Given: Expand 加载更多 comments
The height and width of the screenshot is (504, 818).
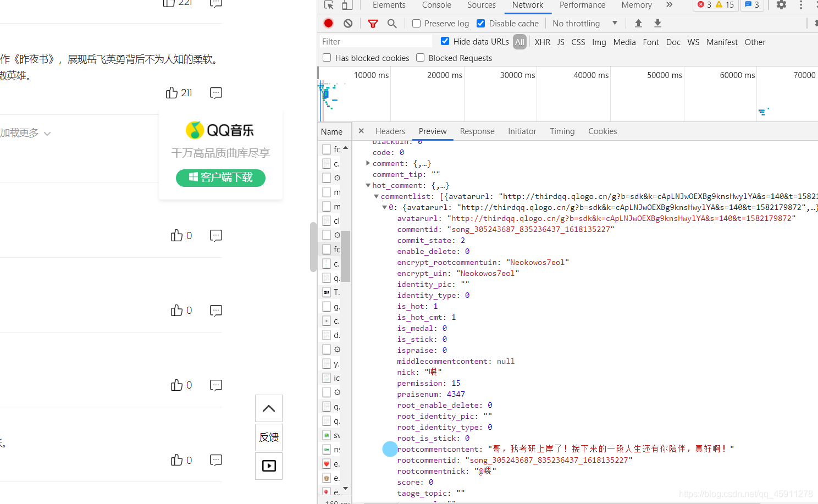Looking at the screenshot, I should point(25,133).
